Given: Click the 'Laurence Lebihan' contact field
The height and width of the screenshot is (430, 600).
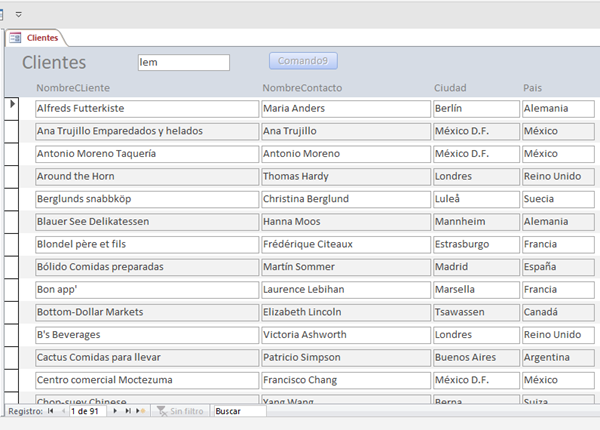Looking at the screenshot, I should tap(346, 290).
